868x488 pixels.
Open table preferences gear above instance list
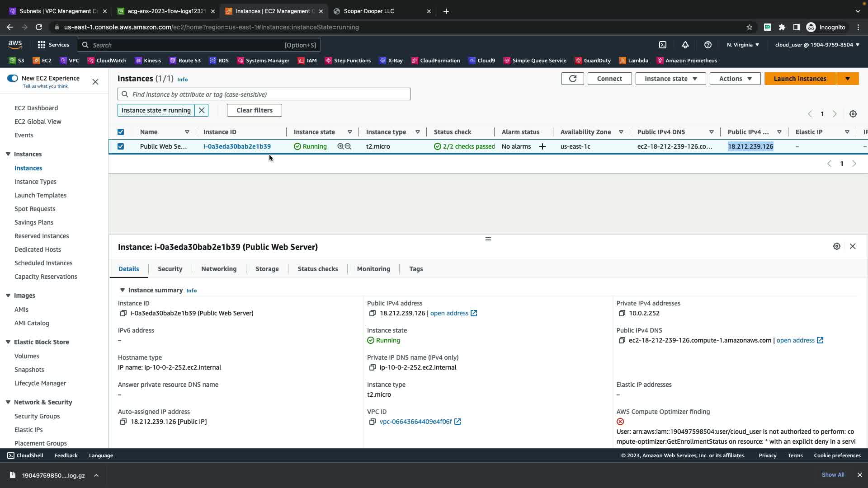(853, 114)
